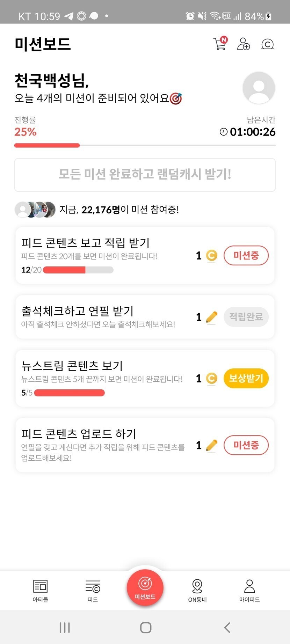The image size is (290, 644).
Task: Tap the profile avatar picture
Action: pos(259,88)
